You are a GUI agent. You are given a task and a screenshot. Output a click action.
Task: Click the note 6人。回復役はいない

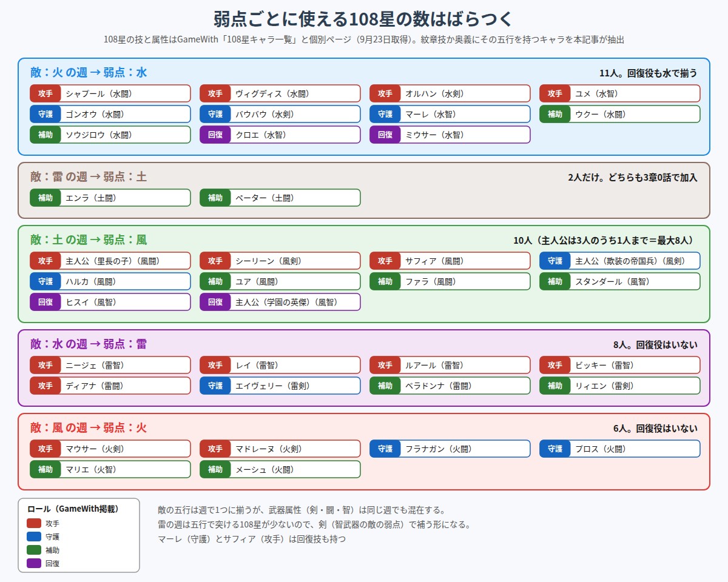[655, 429]
